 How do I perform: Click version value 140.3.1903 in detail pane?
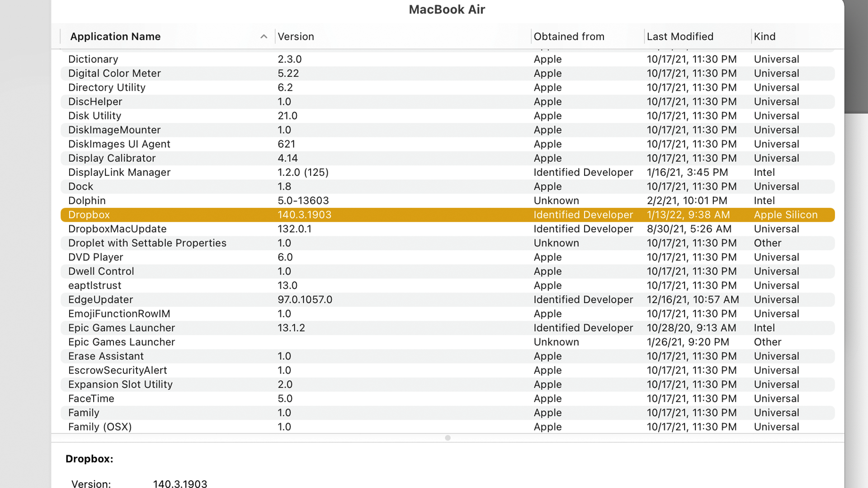pyautogui.click(x=180, y=483)
